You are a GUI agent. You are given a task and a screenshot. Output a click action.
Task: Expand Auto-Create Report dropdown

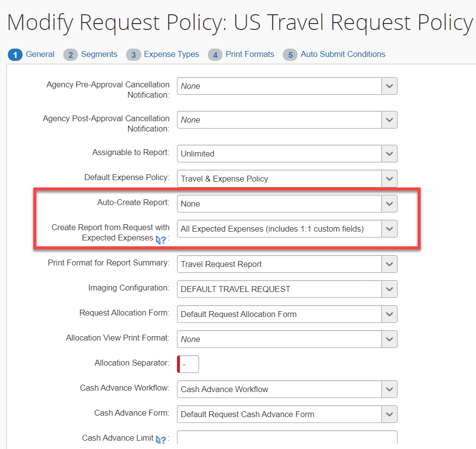tap(389, 204)
